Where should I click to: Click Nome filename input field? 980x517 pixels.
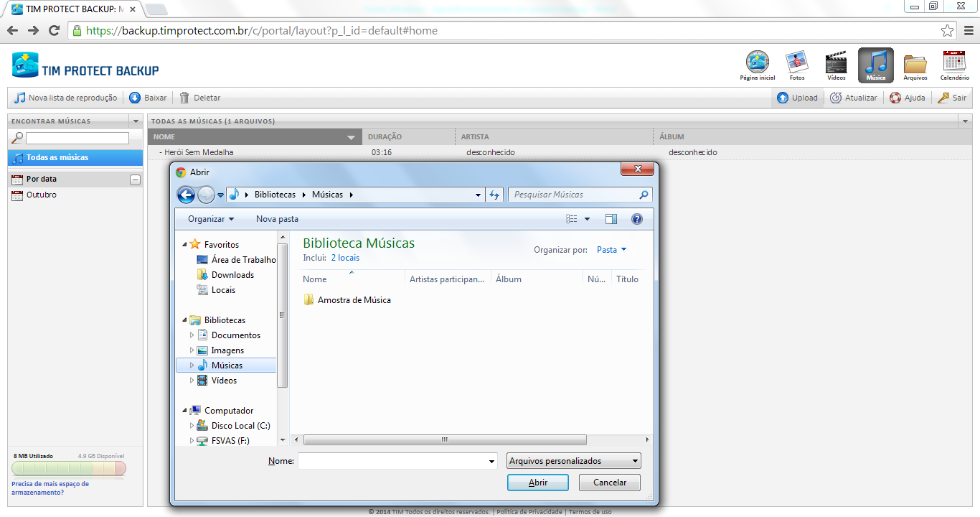[392, 461]
